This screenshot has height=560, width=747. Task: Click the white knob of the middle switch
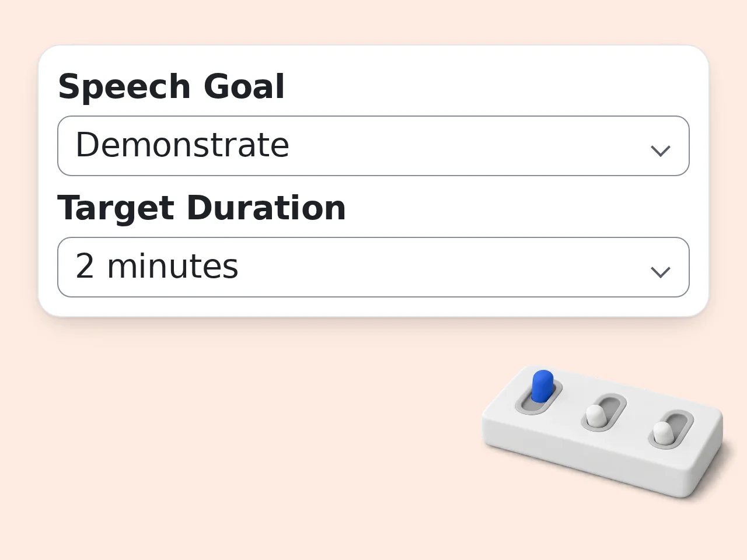point(595,415)
